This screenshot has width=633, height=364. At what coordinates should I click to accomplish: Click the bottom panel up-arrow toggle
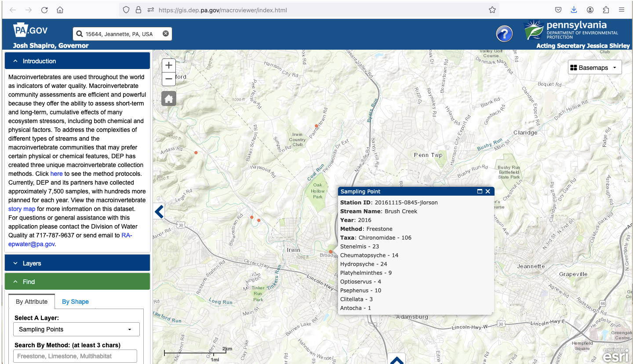(x=397, y=360)
